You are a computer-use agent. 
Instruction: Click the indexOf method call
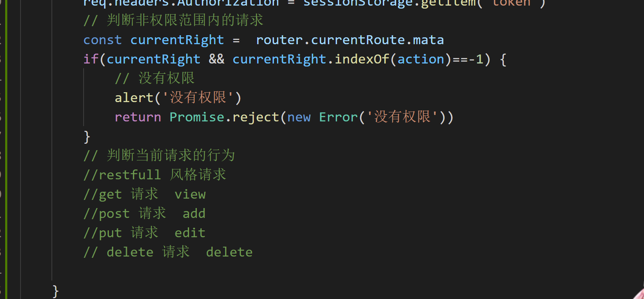[x=362, y=59]
